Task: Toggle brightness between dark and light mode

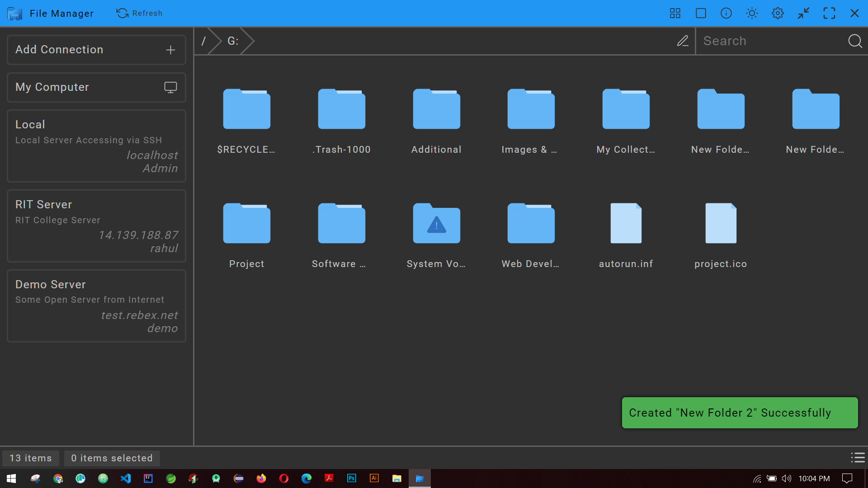Action: coord(751,13)
